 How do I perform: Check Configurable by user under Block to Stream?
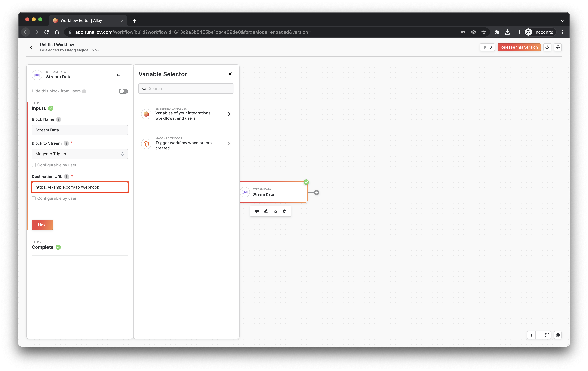34,165
